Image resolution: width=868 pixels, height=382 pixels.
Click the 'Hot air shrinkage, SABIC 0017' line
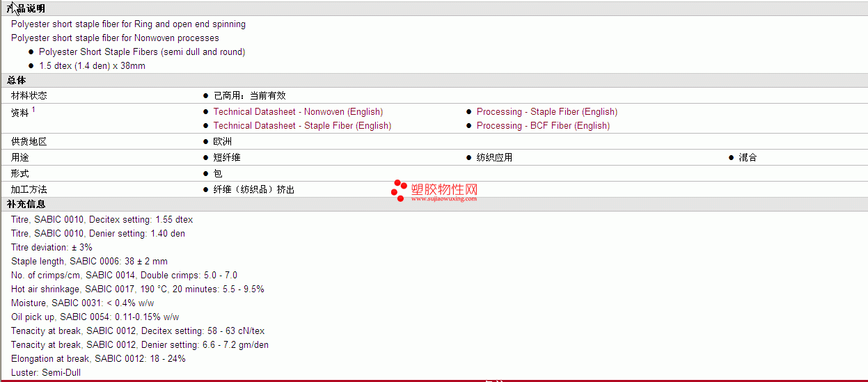(x=138, y=289)
